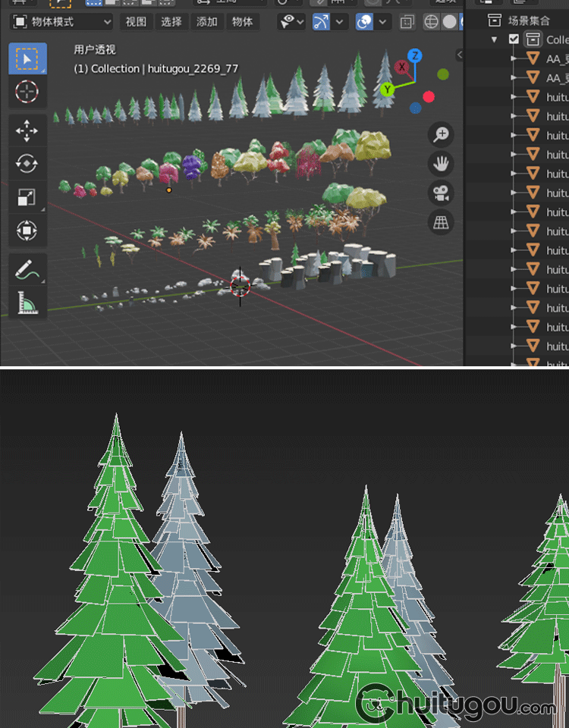The width and height of the screenshot is (569, 728).
Task: Open the 添加 menu
Action: pyautogui.click(x=207, y=22)
